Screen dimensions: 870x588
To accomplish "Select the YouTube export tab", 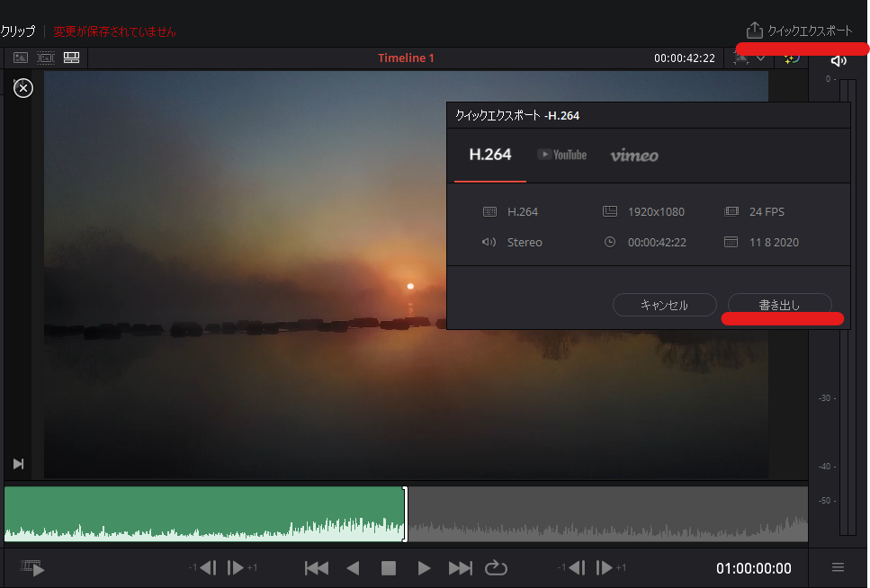I will point(562,155).
